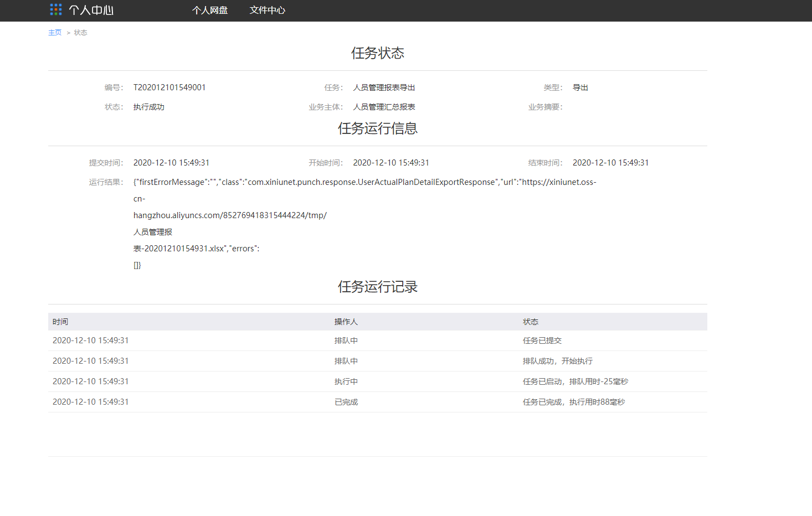
Task: Click task name 人员管理报表导出
Action: (x=384, y=87)
